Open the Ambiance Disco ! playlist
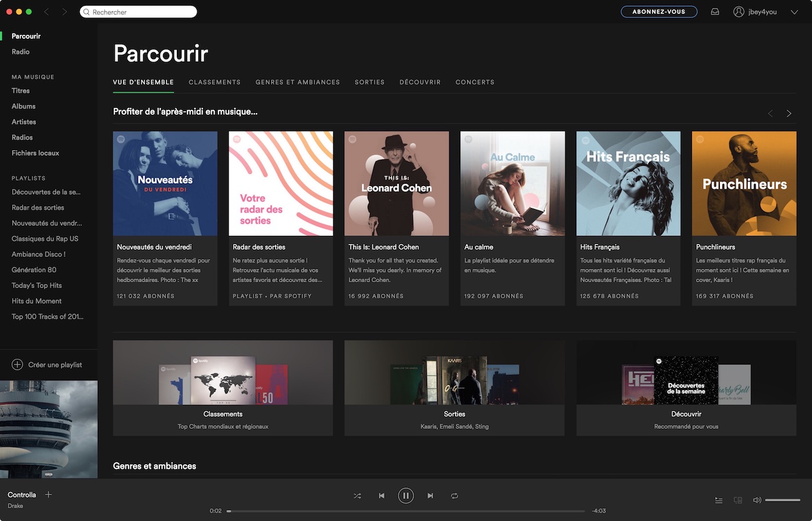The height and width of the screenshot is (521, 812). click(38, 254)
